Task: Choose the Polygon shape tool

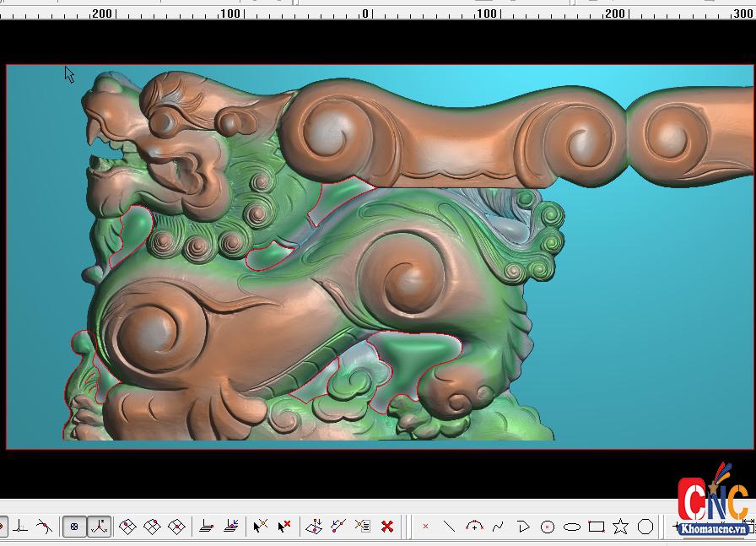Action: 645,527
